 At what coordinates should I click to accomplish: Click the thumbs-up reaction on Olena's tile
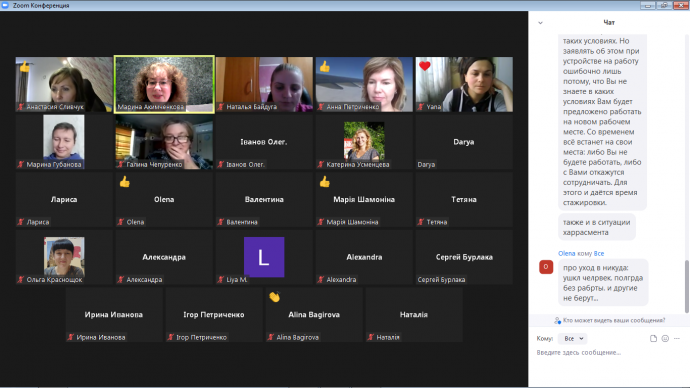click(125, 182)
